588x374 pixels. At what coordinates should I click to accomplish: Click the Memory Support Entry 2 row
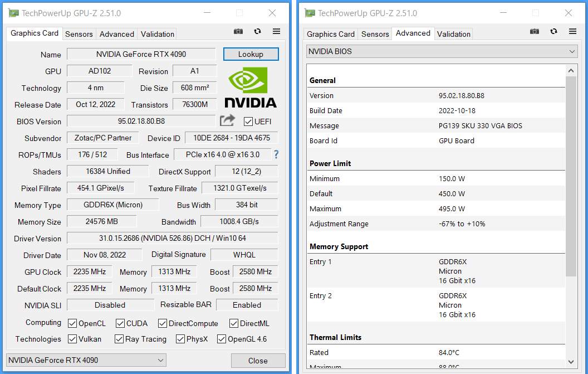[x=436, y=305]
